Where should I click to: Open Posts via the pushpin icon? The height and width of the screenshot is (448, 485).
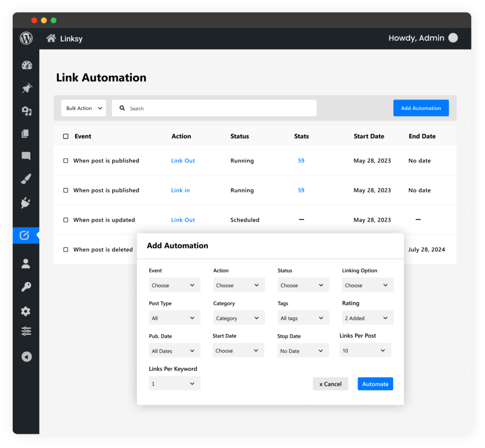[x=27, y=88]
